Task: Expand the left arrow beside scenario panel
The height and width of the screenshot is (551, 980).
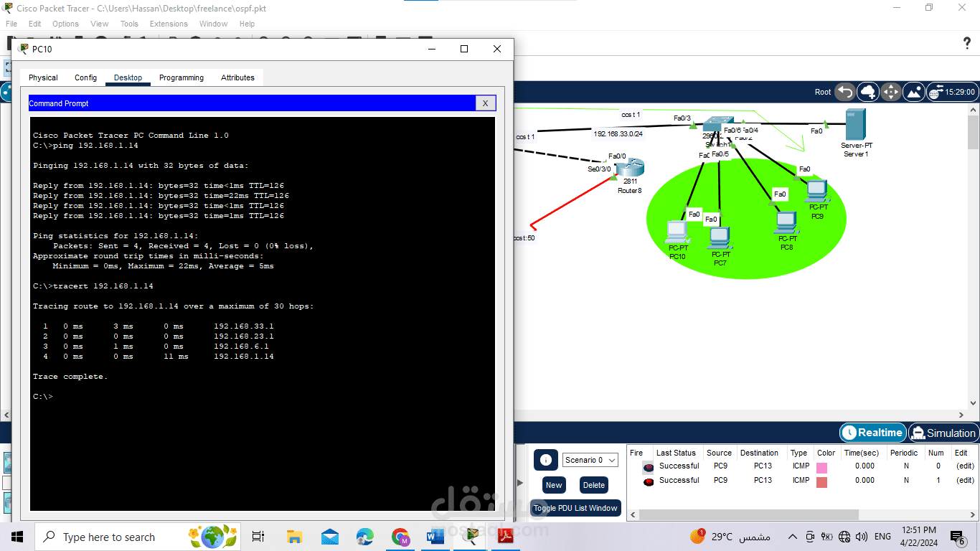Action: pyautogui.click(x=521, y=482)
